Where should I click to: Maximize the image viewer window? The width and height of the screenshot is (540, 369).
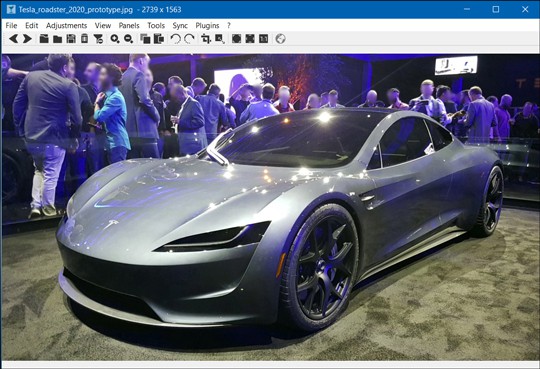[496, 9]
